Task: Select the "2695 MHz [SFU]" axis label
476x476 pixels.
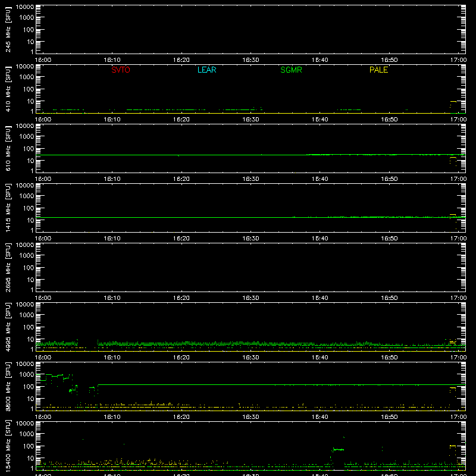Action: 8,267
